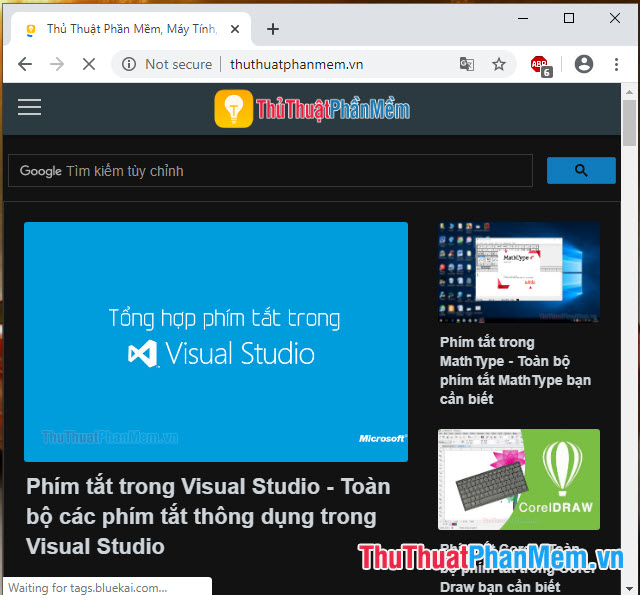Open site information via the info icon
Viewport: 640px width, 595px height.
point(129,64)
